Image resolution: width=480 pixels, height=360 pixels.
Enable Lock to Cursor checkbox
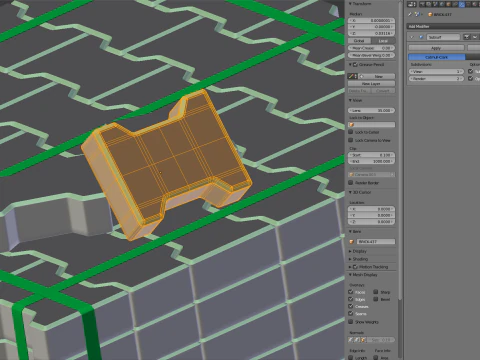[x=350, y=132]
